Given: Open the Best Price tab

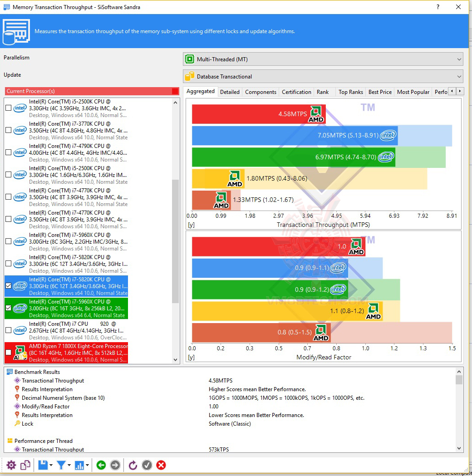Looking at the screenshot, I should coord(380,92).
